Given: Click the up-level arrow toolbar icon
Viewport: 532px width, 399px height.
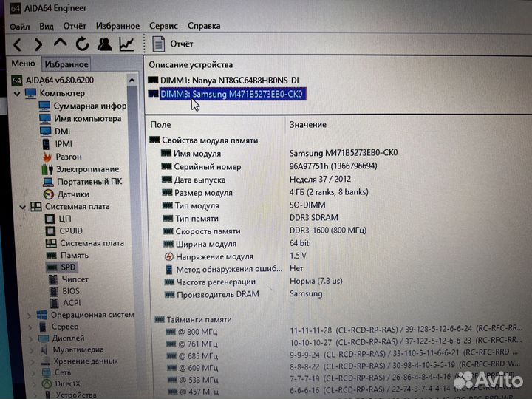Looking at the screenshot, I should click(x=60, y=43).
